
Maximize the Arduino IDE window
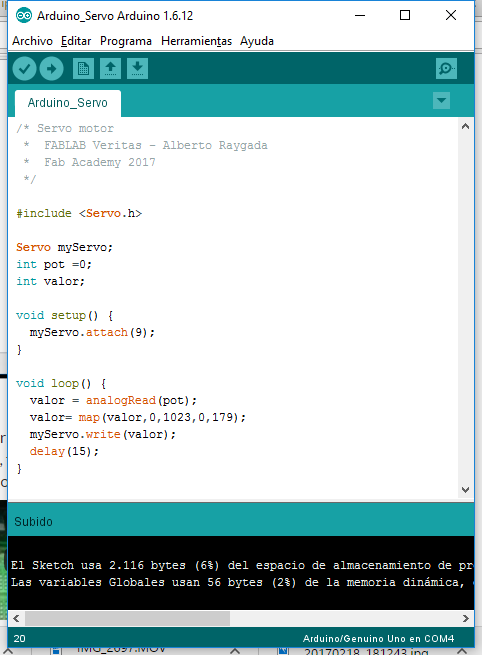[405, 15]
